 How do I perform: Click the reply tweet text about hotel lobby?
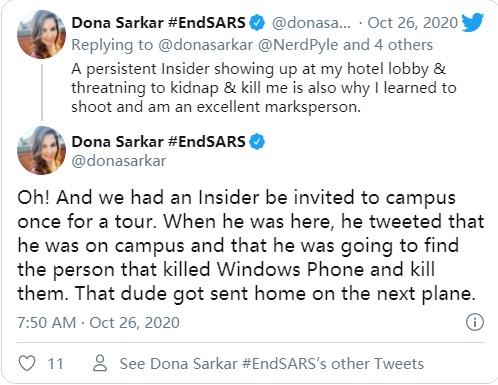263,88
